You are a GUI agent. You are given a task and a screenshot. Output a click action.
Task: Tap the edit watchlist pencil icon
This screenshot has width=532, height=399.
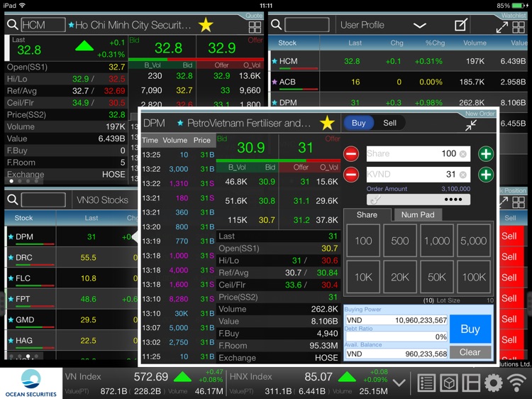(x=461, y=25)
